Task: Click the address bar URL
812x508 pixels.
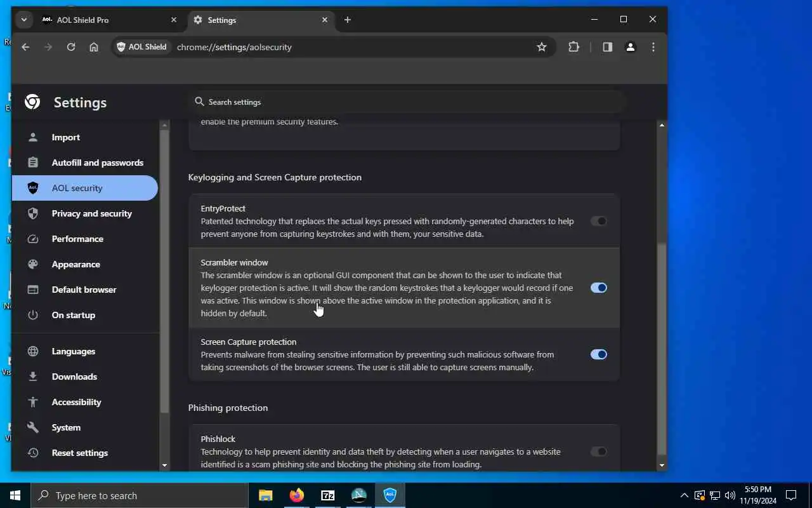Action: point(234,47)
